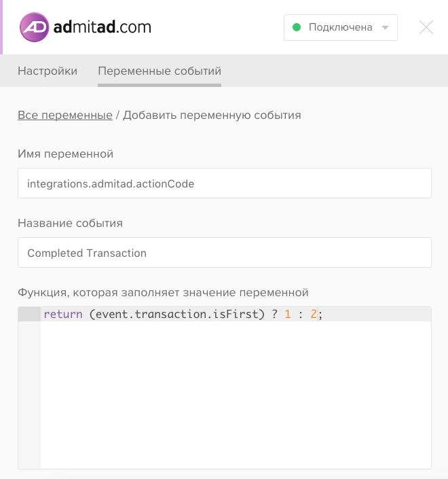
Task: Click the empty area of code editor
Action: click(x=236, y=395)
